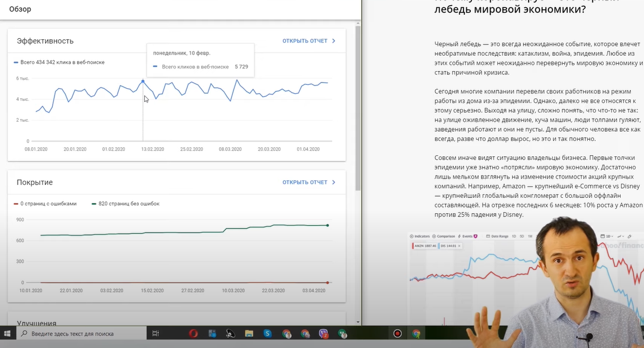Click the tooltip date понедельник, 10 февр.
Image resolution: width=644 pixels, height=348 pixels.
(x=182, y=53)
